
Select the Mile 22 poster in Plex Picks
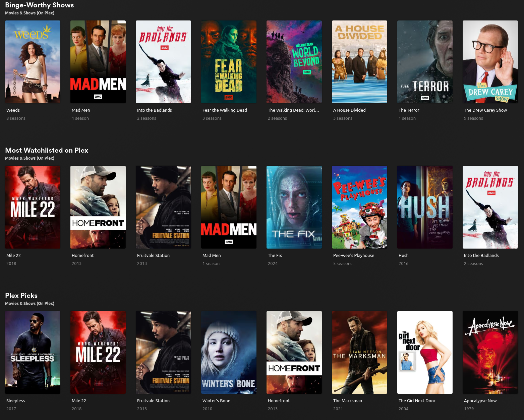[98, 352]
